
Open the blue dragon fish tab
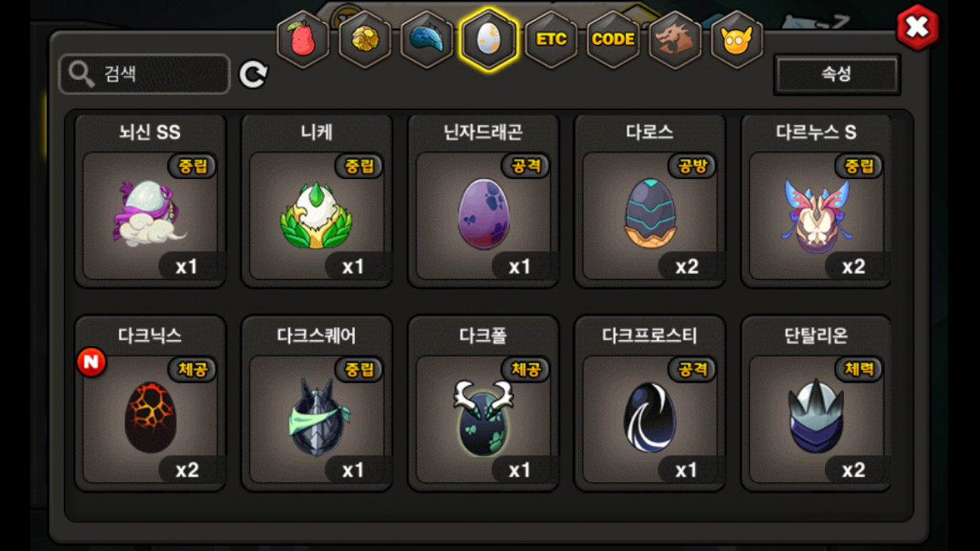coord(427,40)
